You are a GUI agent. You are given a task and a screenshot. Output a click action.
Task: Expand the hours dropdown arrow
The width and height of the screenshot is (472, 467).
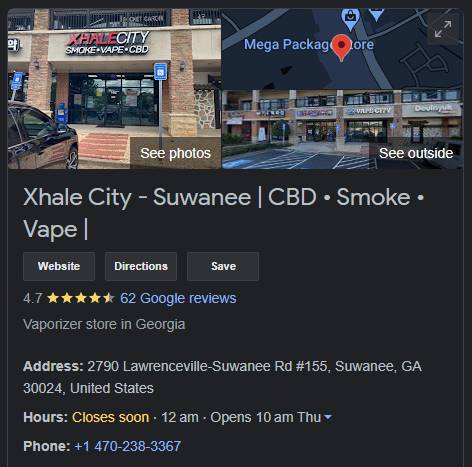[328, 417]
